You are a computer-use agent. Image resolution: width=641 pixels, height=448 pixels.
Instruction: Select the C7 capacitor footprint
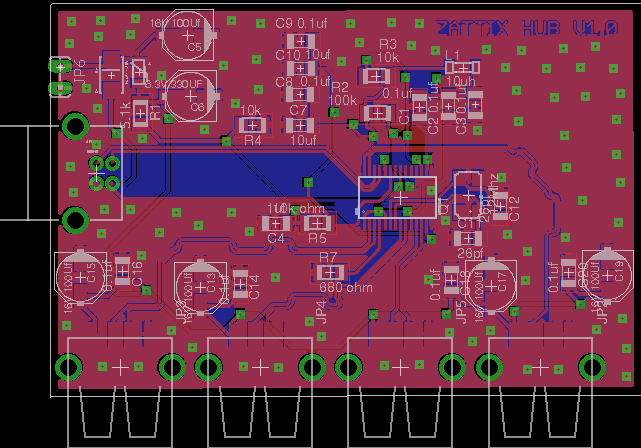click(x=300, y=125)
